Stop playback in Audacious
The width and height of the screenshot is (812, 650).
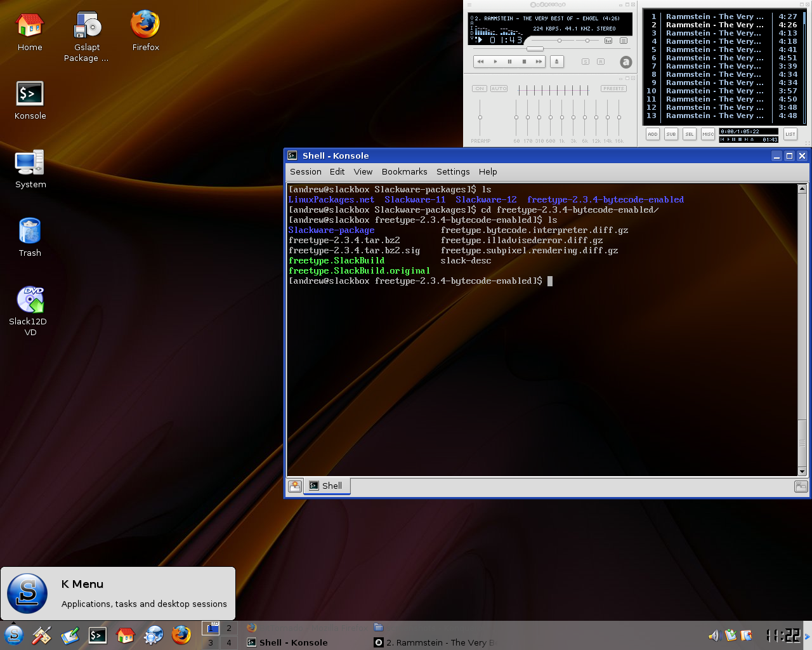pos(524,62)
